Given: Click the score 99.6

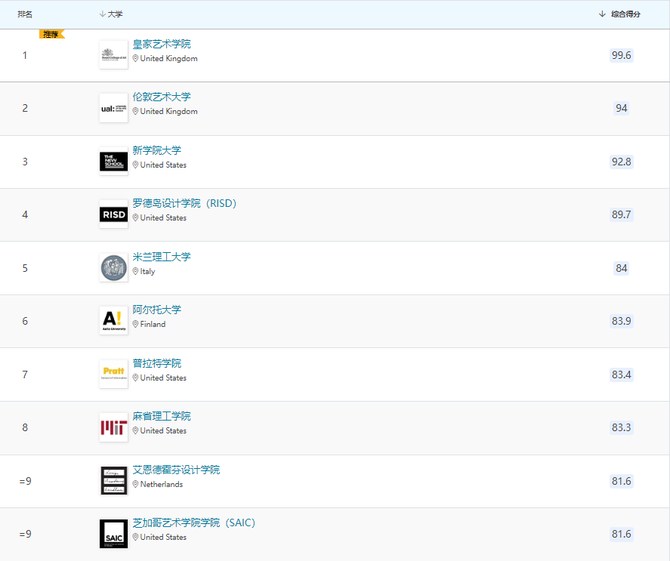Looking at the screenshot, I should pyautogui.click(x=621, y=55).
